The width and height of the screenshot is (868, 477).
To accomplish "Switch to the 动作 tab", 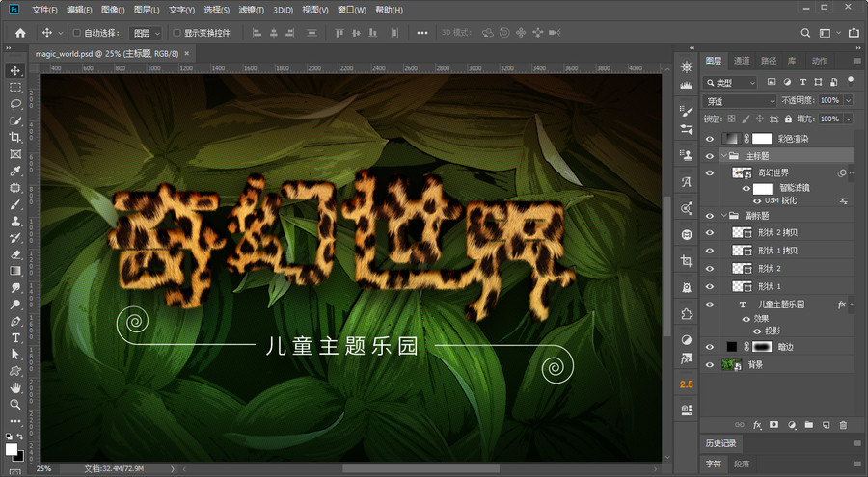I will [x=819, y=61].
